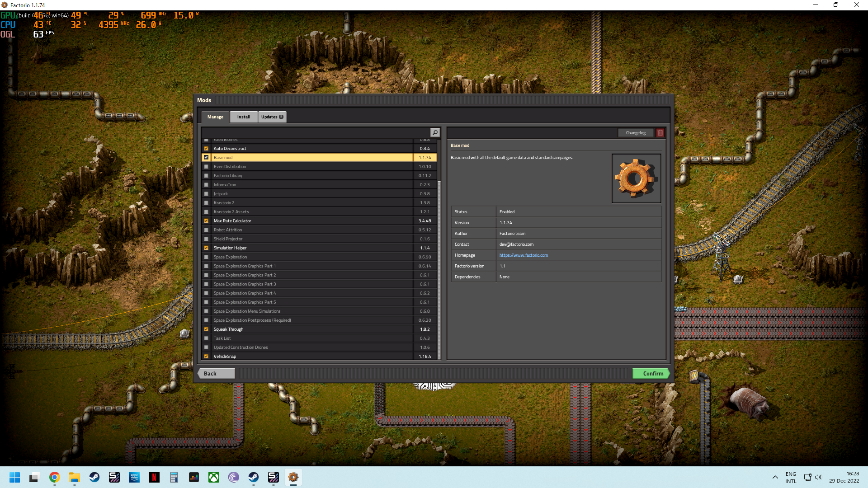Click the Enabled status value
Screen dimensions: 868x488
coord(507,212)
